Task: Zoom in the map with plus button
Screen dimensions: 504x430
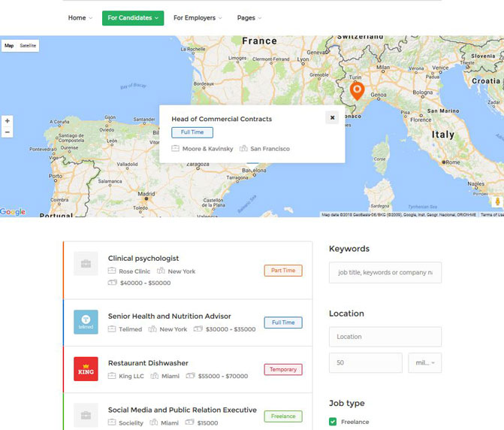Action: click(x=7, y=121)
